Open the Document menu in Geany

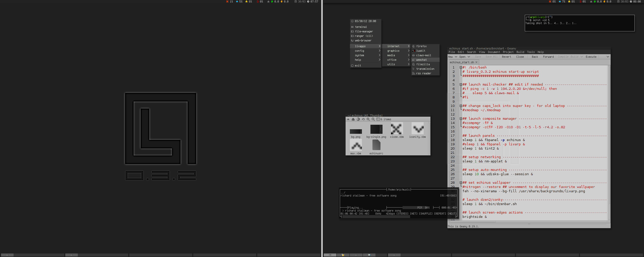(x=494, y=52)
